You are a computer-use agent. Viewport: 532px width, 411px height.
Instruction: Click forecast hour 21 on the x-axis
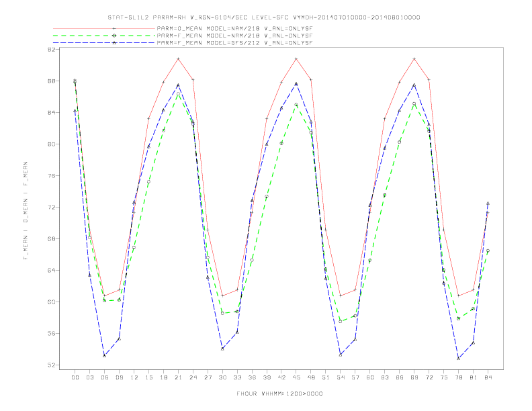pyautogui.click(x=178, y=377)
